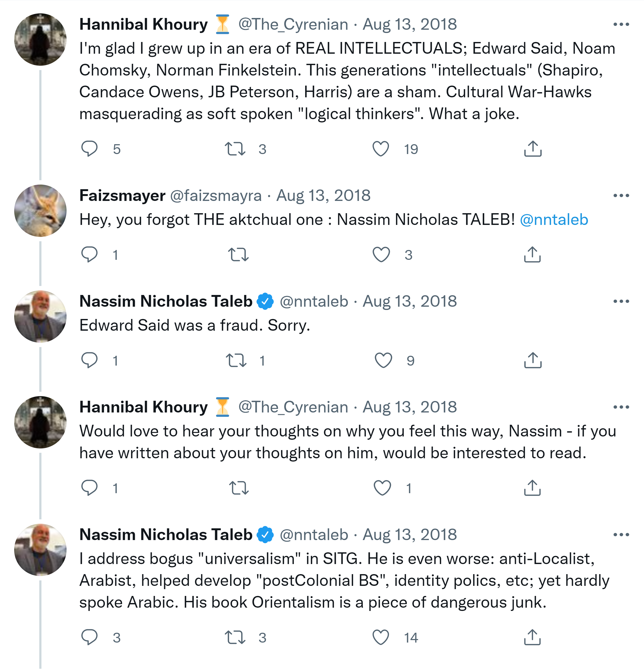Retweet Hannibal's "Would love to hear" tweet
Image resolution: width=644 pixels, height=672 pixels.
[x=238, y=488]
